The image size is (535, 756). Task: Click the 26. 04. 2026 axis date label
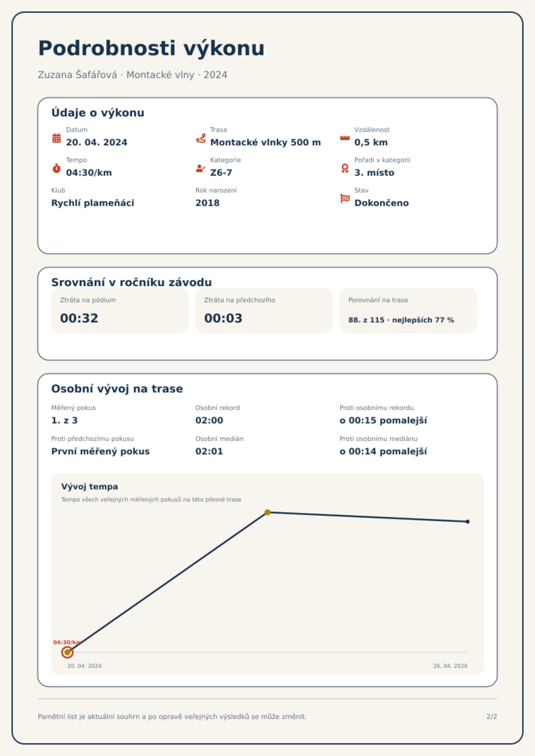(x=450, y=666)
